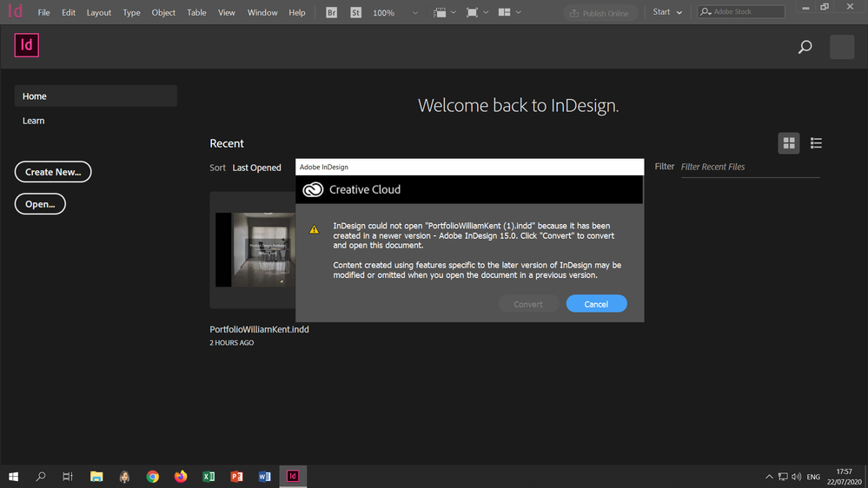Launch Firefox from the taskbar
Viewport: 868px width, 488px height.
coord(181,477)
